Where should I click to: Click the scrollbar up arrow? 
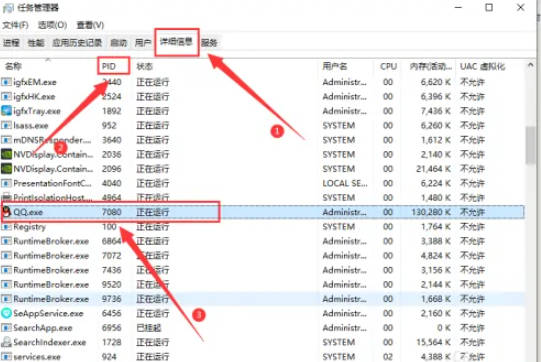(530, 65)
